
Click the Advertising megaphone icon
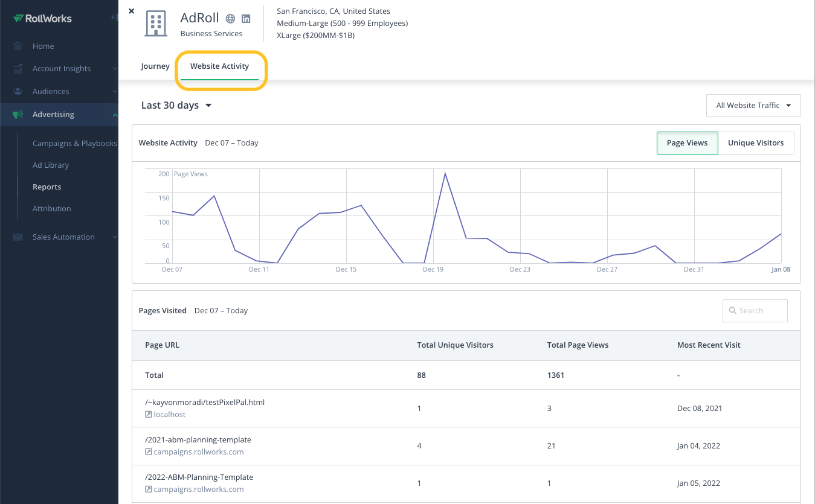pyautogui.click(x=18, y=114)
